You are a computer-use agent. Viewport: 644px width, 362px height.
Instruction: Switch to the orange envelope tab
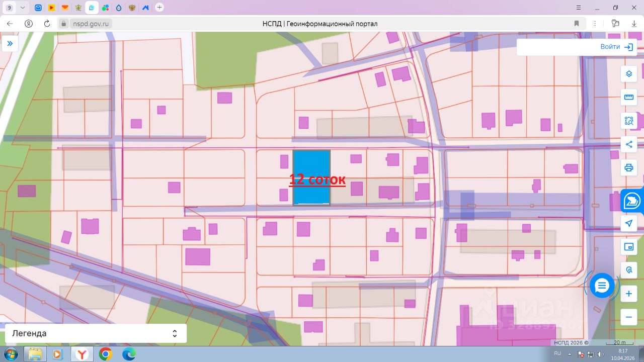[x=65, y=8]
